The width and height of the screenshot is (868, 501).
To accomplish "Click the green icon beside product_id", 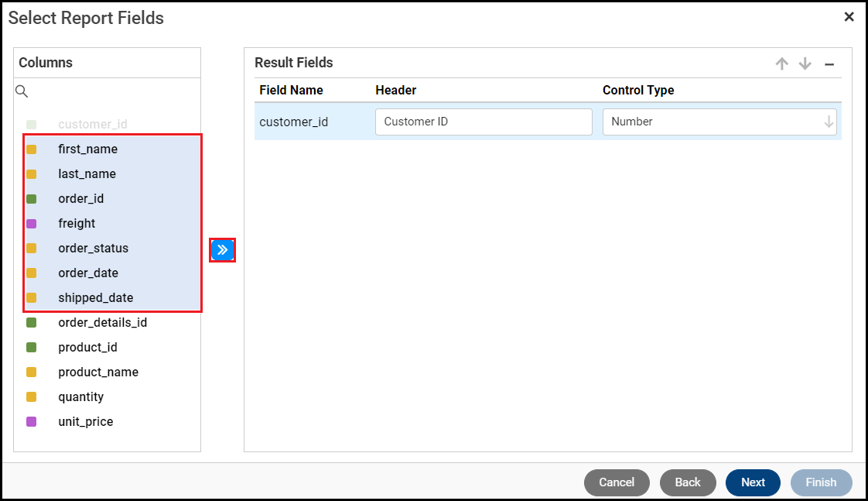I will [32, 348].
